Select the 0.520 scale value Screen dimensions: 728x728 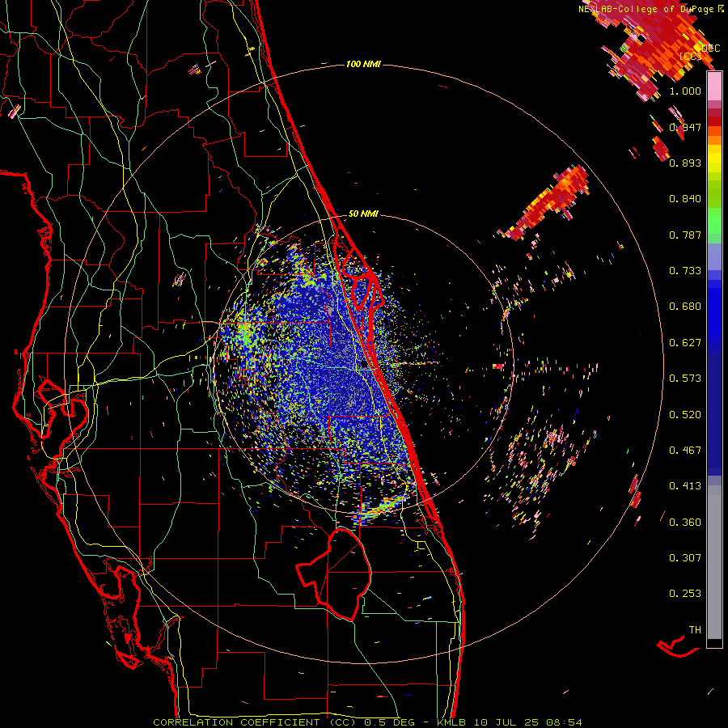click(x=685, y=415)
